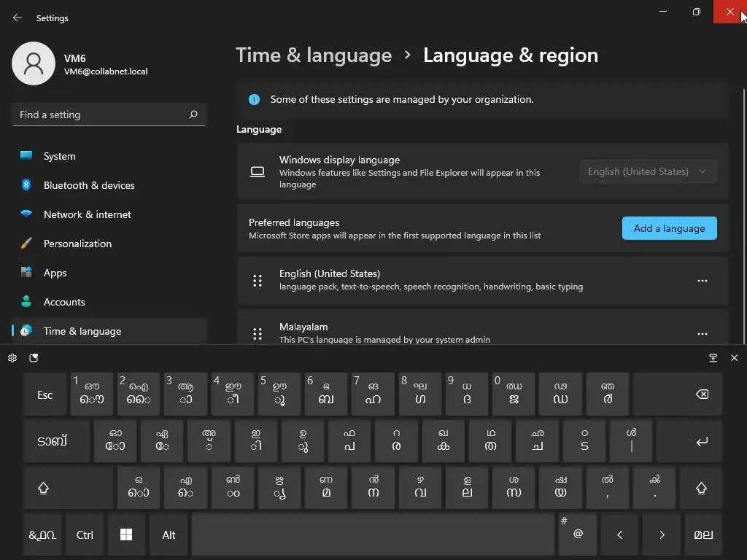Tap the Malayalam language switch key
Image resolution: width=747 pixels, height=560 pixels.
click(703, 534)
